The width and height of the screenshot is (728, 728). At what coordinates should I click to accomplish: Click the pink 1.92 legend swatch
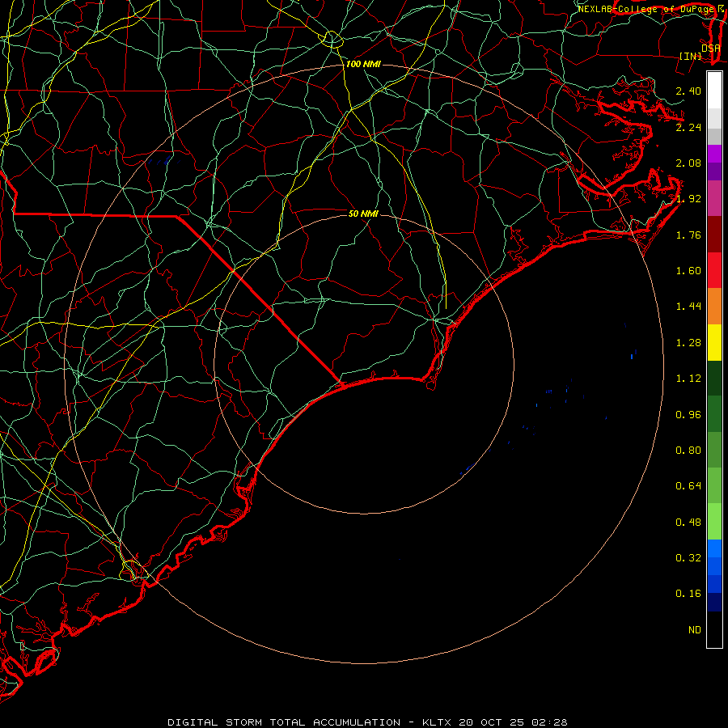click(714, 198)
